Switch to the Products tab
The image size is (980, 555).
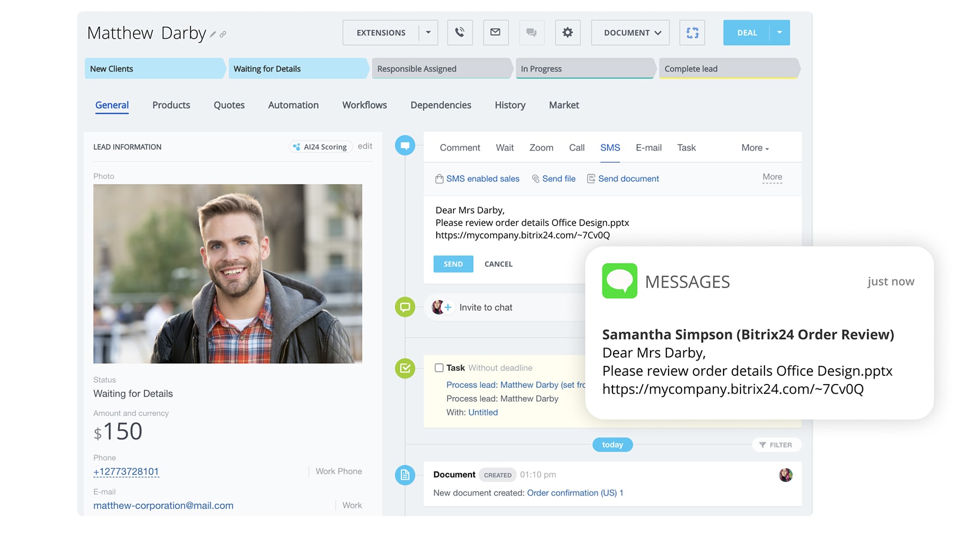(x=171, y=105)
